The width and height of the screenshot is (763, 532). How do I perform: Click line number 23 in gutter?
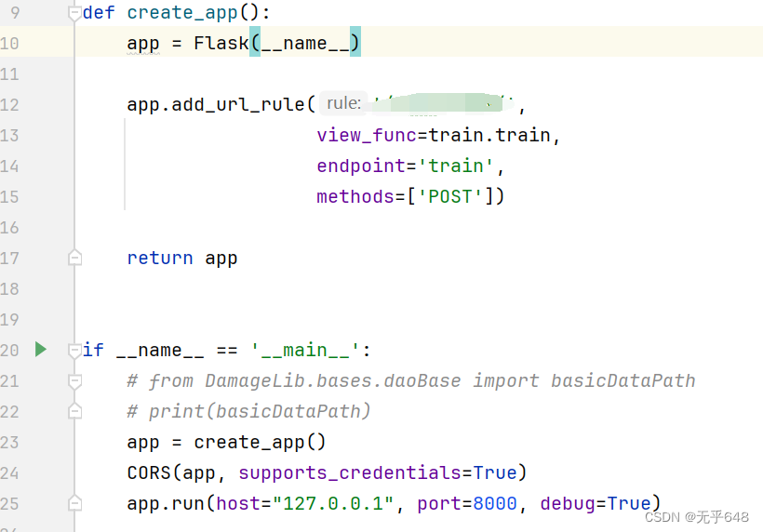point(9,443)
